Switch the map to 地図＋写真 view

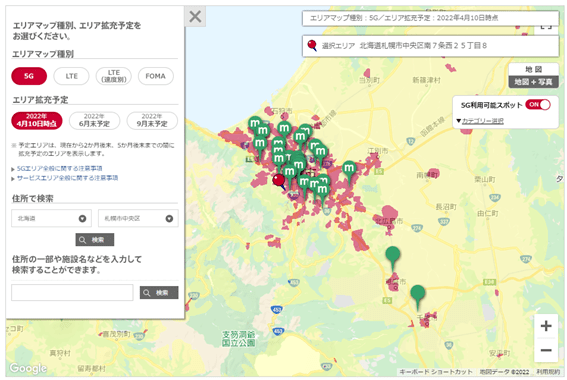tap(534, 82)
